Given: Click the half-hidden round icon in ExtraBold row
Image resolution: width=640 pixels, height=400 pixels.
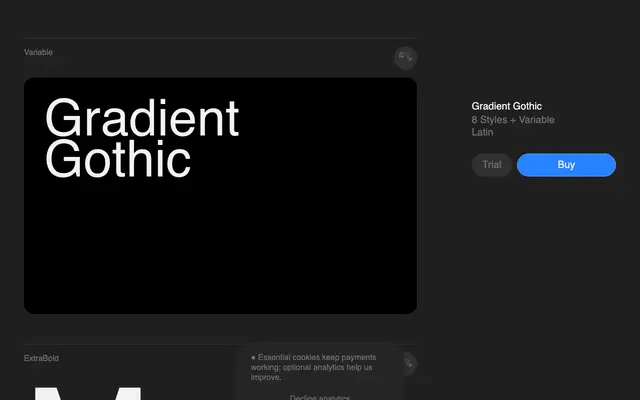Looking at the screenshot, I should pyautogui.click(x=410, y=363).
